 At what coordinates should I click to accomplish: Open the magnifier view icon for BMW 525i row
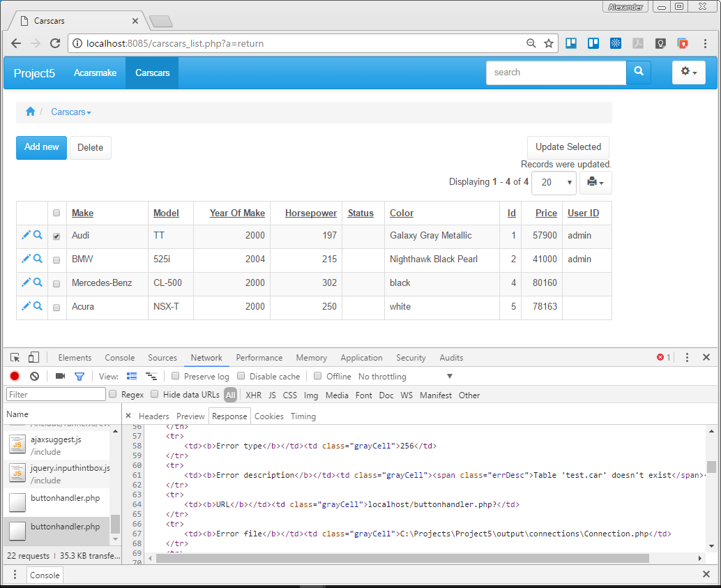(38, 259)
